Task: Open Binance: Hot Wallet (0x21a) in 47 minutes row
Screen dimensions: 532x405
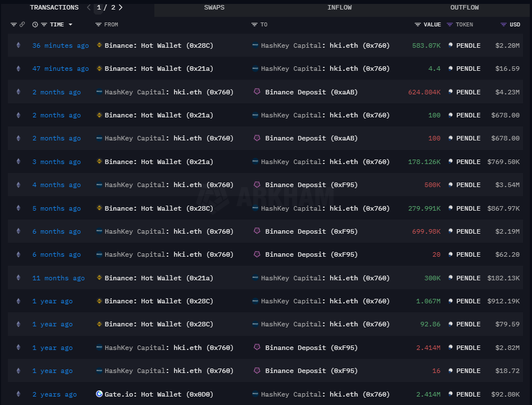Action: coord(159,69)
